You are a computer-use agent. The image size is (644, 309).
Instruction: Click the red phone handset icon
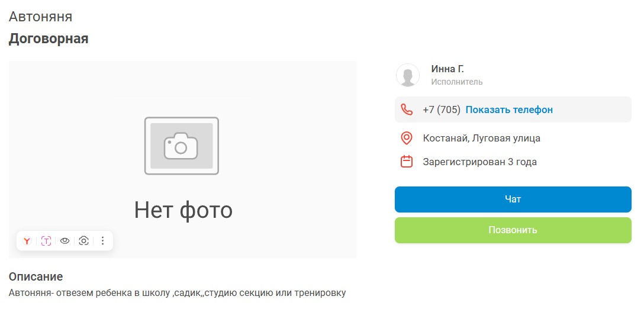[407, 110]
